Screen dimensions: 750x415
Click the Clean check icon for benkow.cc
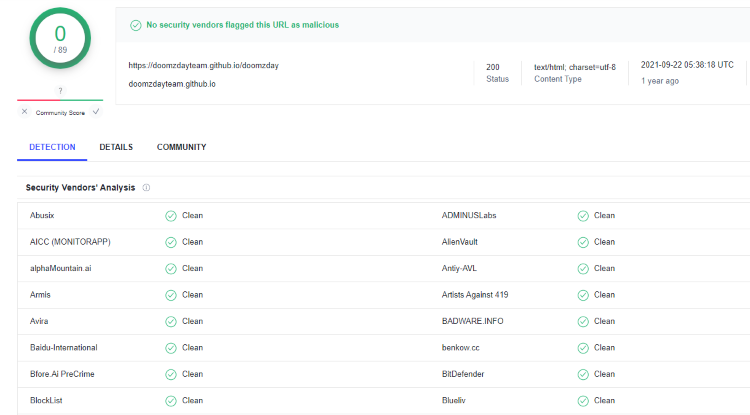(x=583, y=348)
